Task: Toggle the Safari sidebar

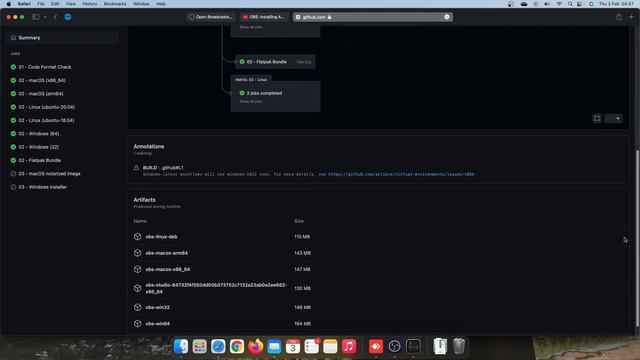Action: click(x=36, y=17)
